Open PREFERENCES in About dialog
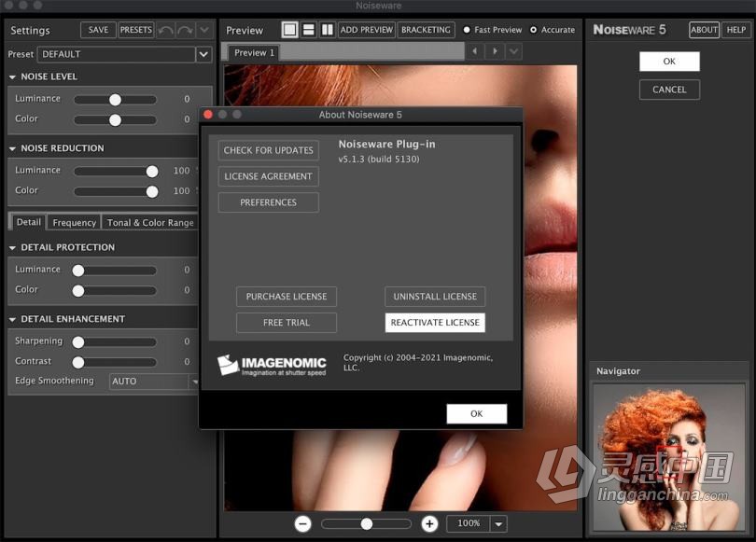Screen dimensions: 756x542 point(269,202)
